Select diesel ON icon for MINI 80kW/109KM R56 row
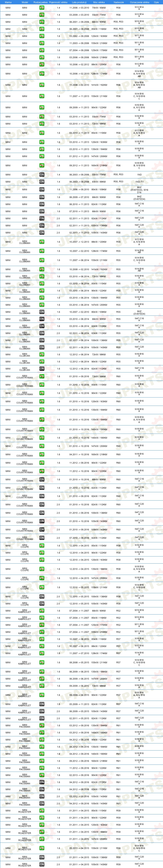Viewport: 163px width, 868px height. pyautogui.click(x=42, y=189)
